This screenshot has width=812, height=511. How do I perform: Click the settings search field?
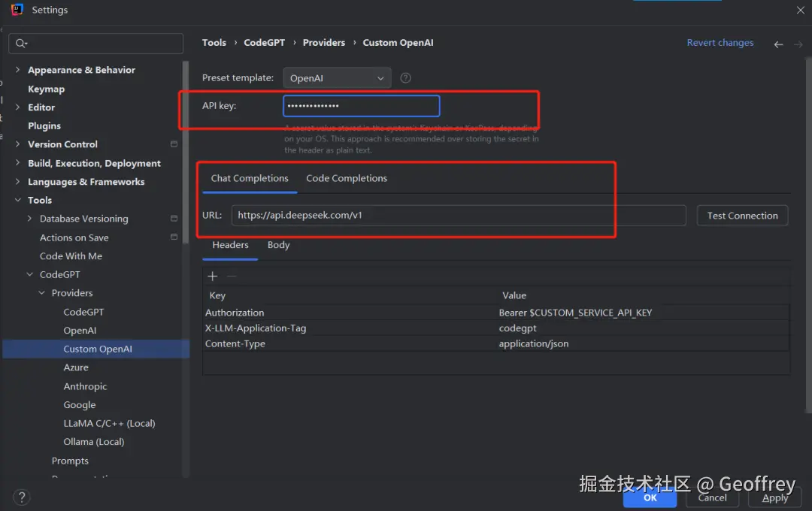pos(96,44)
